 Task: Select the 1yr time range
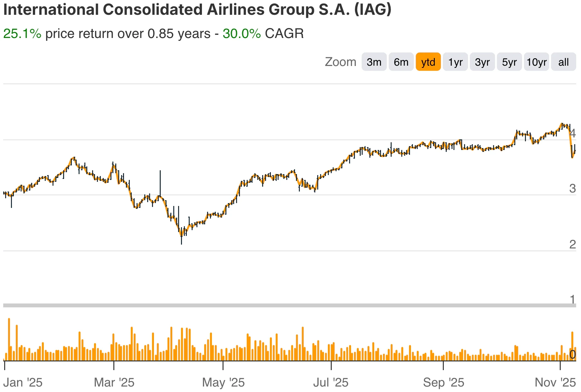pos(455,62)
